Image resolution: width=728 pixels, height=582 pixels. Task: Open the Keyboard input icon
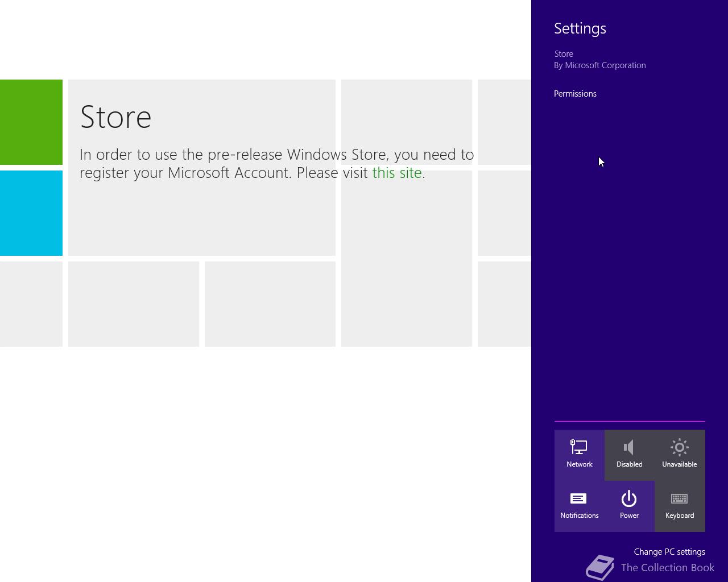(x=680, y=506)
